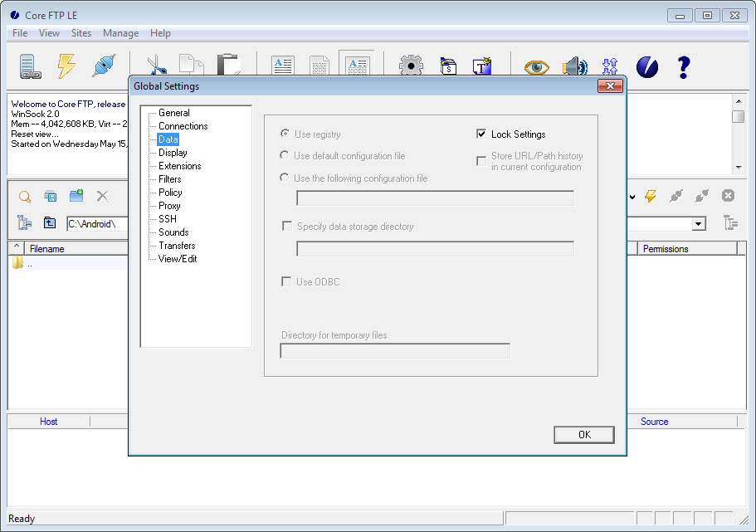The height and width of the screenshot is (532, 756).
Task: Open the Manage menu
Action: click(x=120, y=33)
